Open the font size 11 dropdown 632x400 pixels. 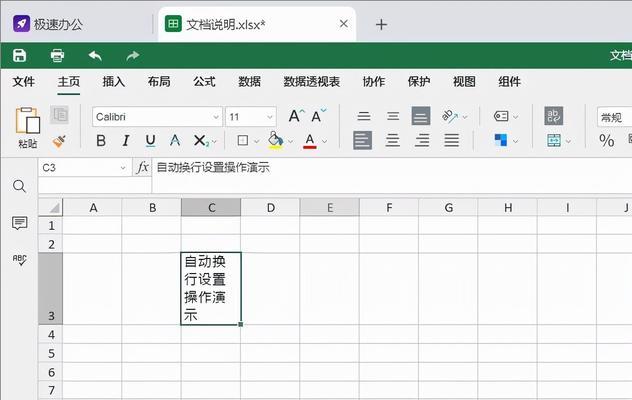click(270, 117)
